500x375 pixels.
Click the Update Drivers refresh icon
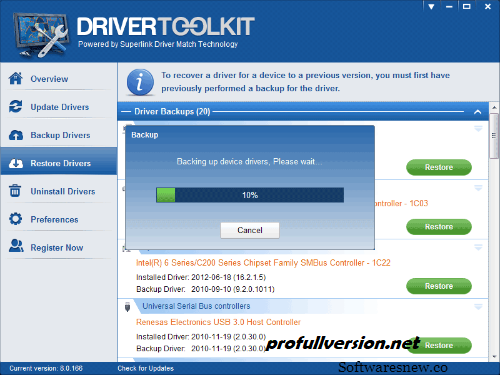[x=16, y=106]
